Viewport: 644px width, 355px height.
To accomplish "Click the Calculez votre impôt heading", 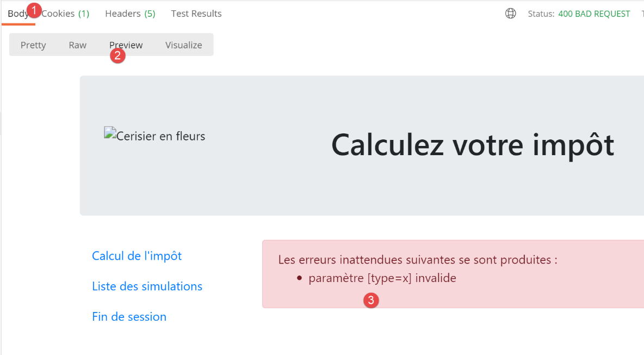I will pos(472,145).
